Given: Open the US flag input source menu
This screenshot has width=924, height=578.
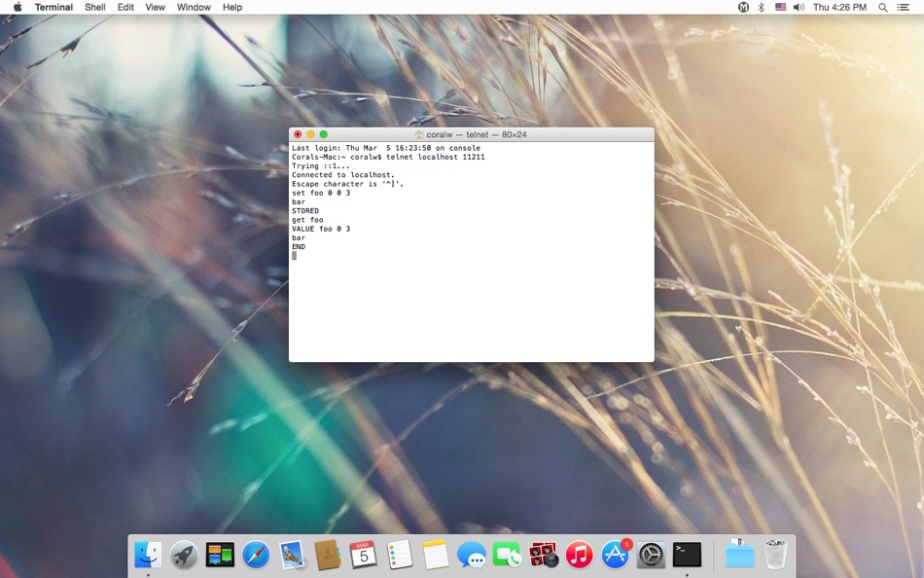Looking at the screenshot, I should point(780,7).
